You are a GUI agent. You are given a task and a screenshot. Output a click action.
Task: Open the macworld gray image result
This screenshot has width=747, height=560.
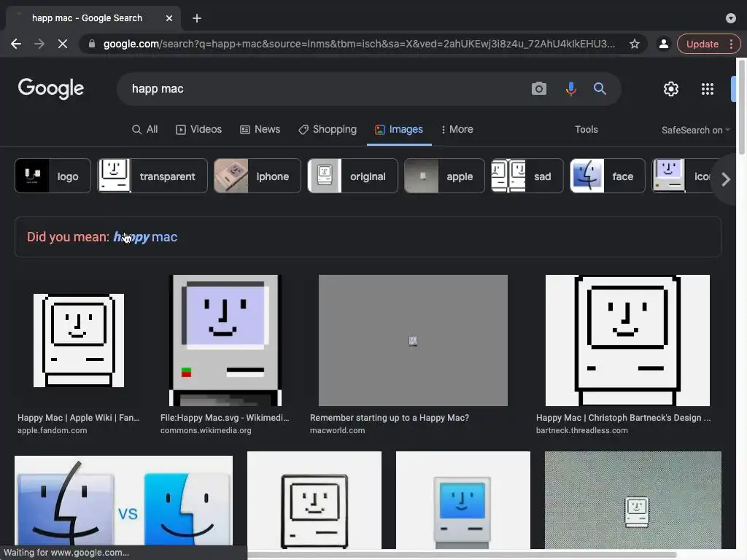[413, 341]
